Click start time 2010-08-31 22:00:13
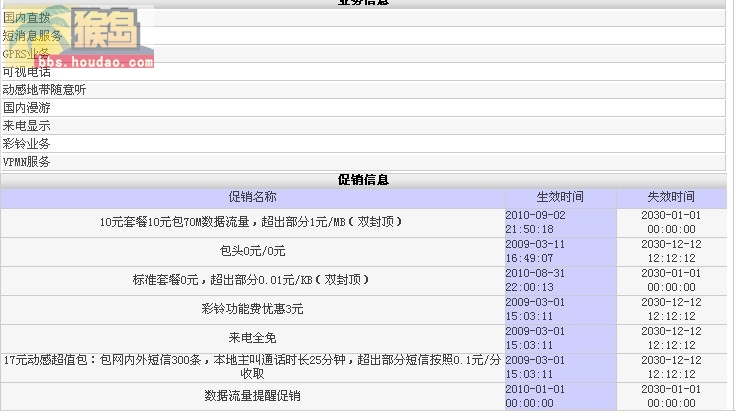736x412 pixels. coord(560,280)
